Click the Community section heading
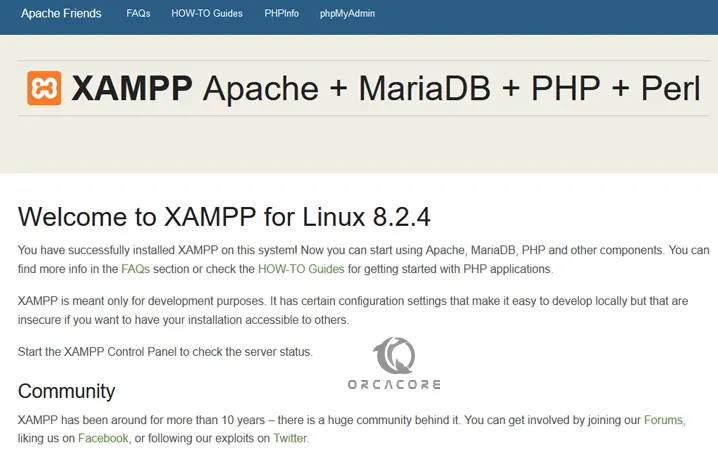The height and width of the screenshot is (452, 718). point(66,391)
